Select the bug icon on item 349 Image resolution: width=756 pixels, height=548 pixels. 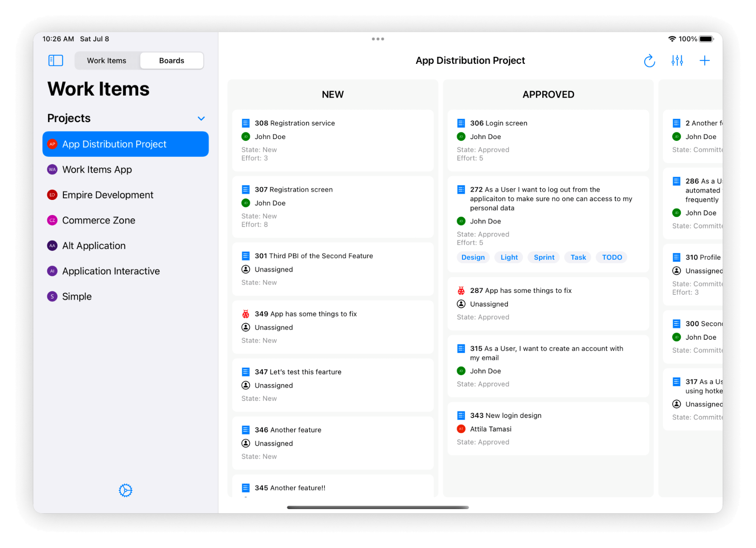click(245, 314)
